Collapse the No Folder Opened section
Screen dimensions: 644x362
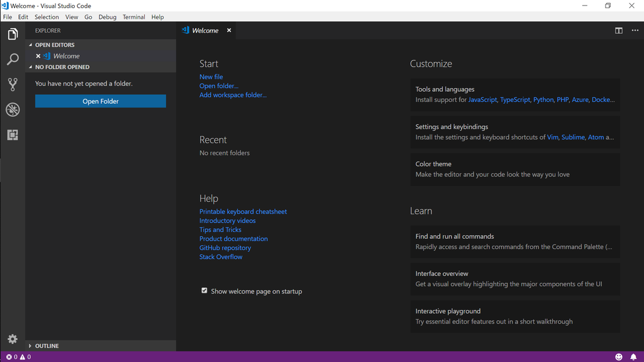click(30, 67)
